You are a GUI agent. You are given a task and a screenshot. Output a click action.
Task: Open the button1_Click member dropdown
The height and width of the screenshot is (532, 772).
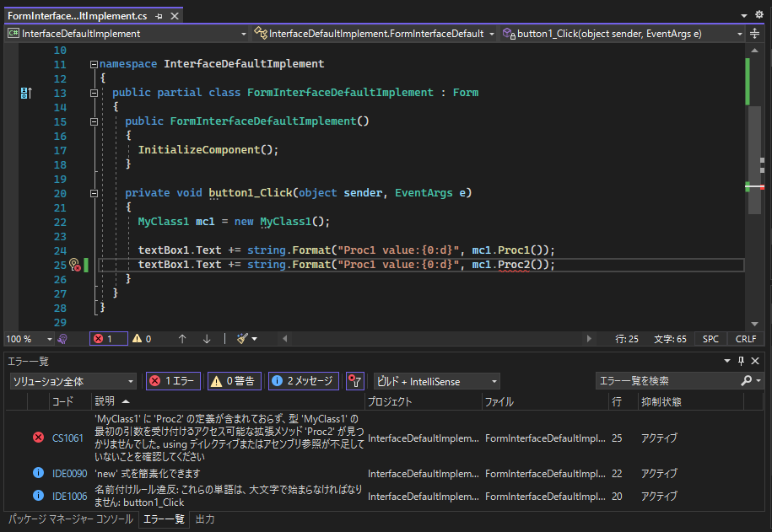(x=623, y=34)
